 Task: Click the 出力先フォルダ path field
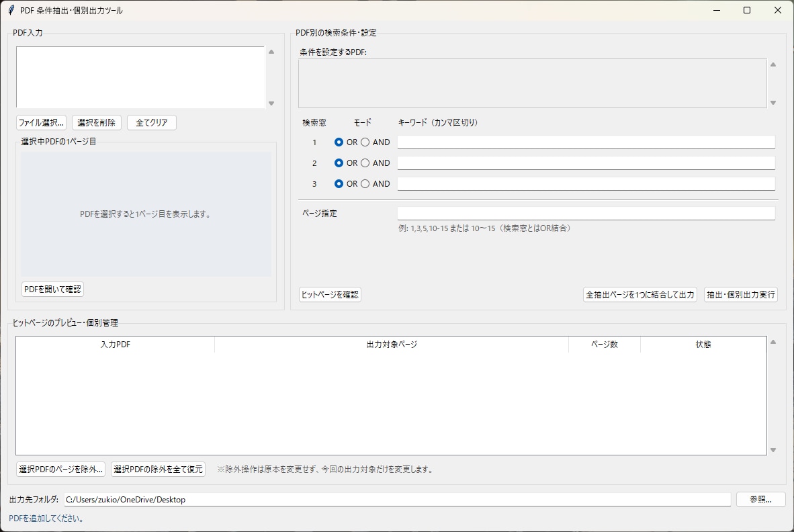click(398, 500)
